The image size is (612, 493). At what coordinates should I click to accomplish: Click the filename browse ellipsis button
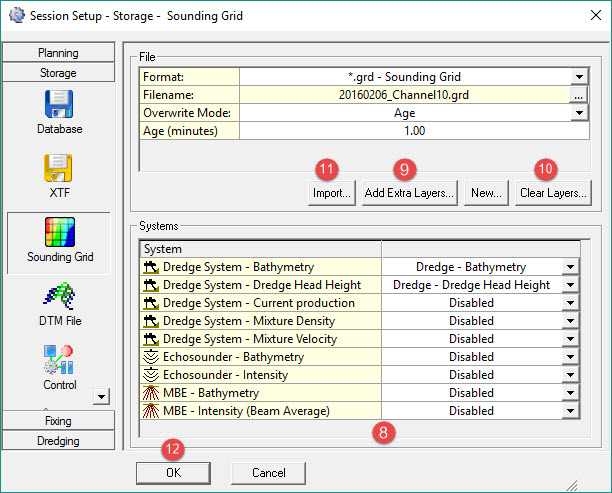[x=578, y=95]
